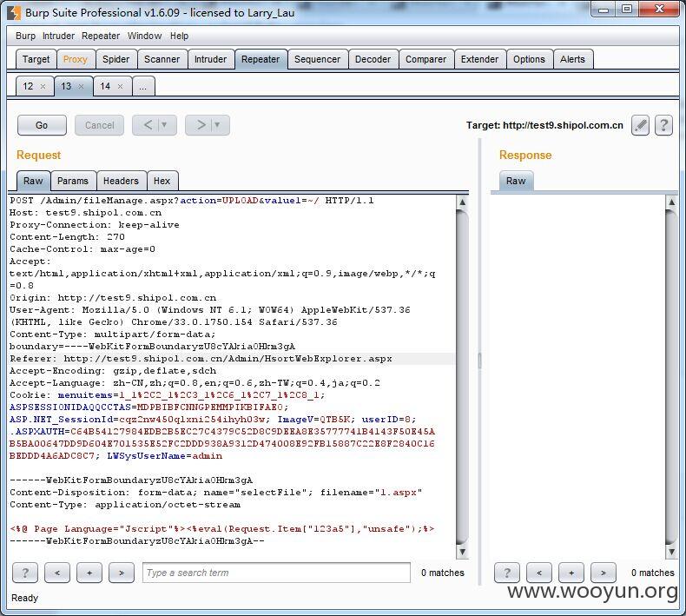This screenshot has width=686, height=616.
Task: Open the history forward dropdown arrow
Action: point(217,125)
